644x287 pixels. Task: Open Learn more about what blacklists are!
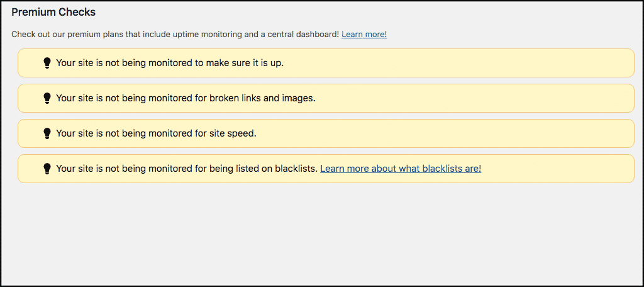(x=401, y=169)
